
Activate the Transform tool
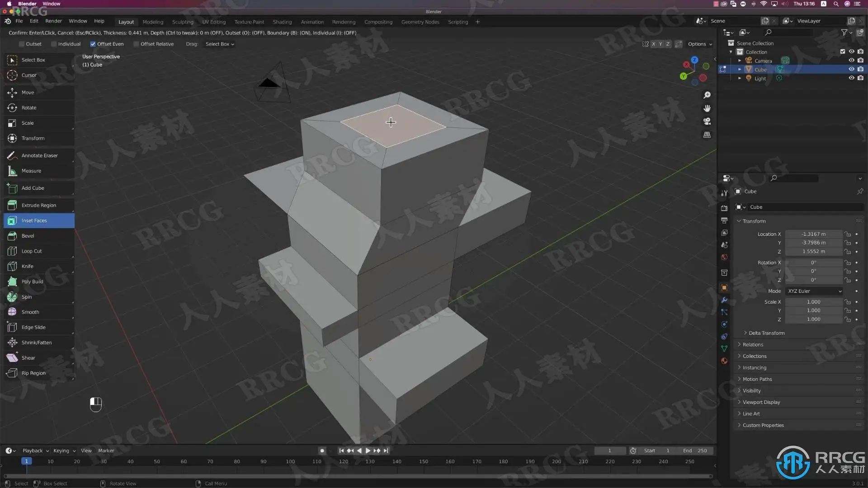(x=39, y=139)
